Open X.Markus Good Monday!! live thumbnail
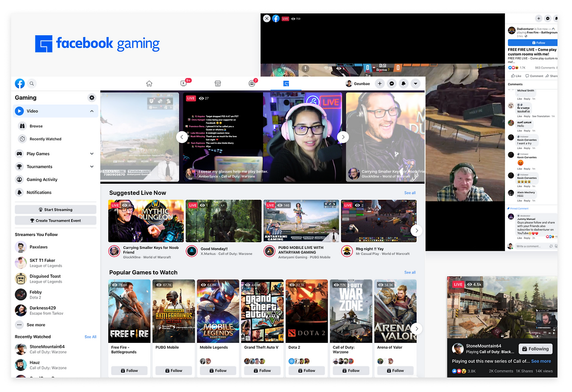Image resolution: width=572 pixels, height=392 pixels. click(223, 221)
